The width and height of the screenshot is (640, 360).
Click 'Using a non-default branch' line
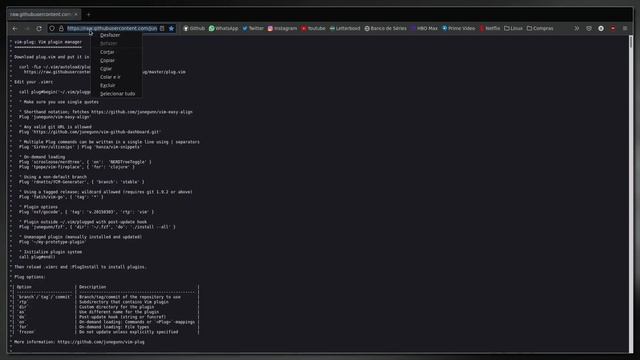(53, 177)
